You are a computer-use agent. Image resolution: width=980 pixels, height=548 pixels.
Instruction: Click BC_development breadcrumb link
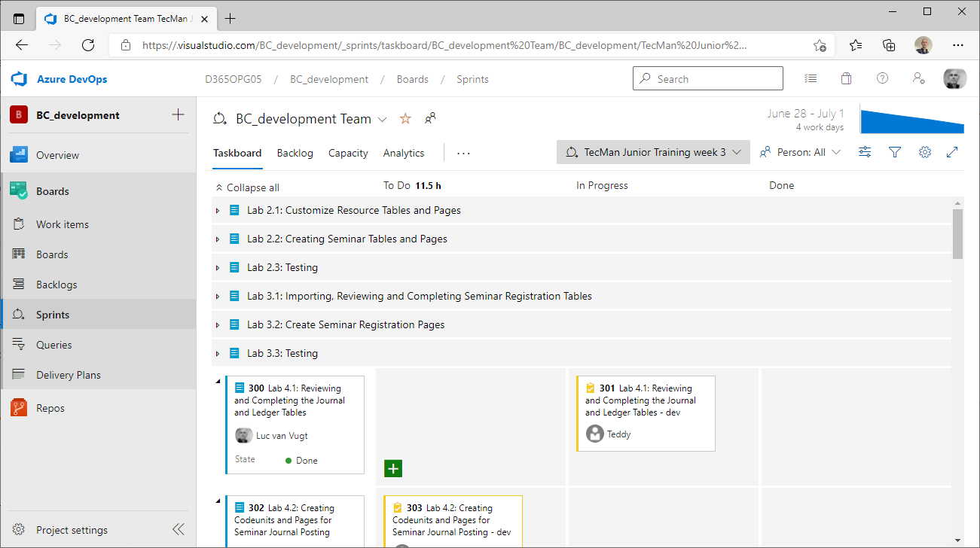[x=329, y=79]
